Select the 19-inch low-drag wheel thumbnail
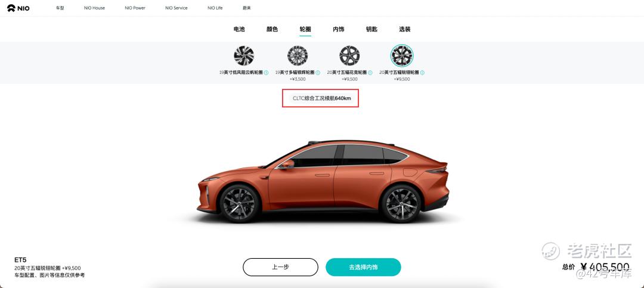The image size is (644, 288). pos(244,56)
